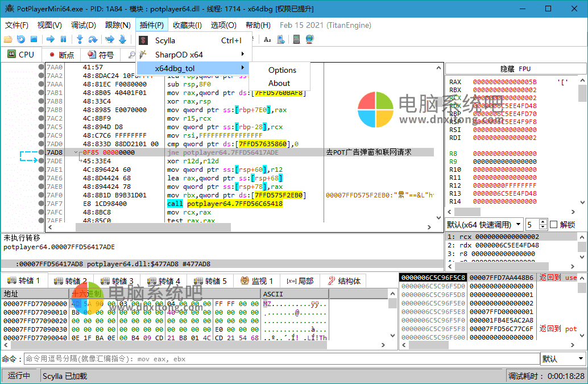The height and width of the screenshot is (384, 588).
Task: Increase the argument count stepper
Action: [543, 222]
